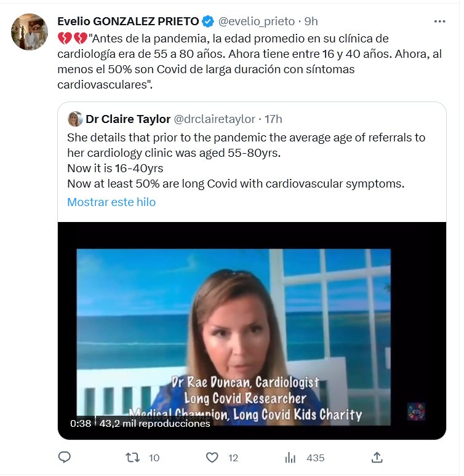Viewport: 464px width, 476px height.
Task: Visit the @evelio_prieto handle link
Action: [x=256, y=22]
